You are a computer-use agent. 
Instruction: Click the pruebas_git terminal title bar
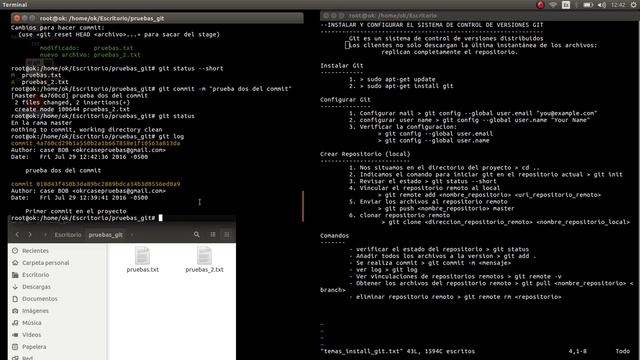157,18
